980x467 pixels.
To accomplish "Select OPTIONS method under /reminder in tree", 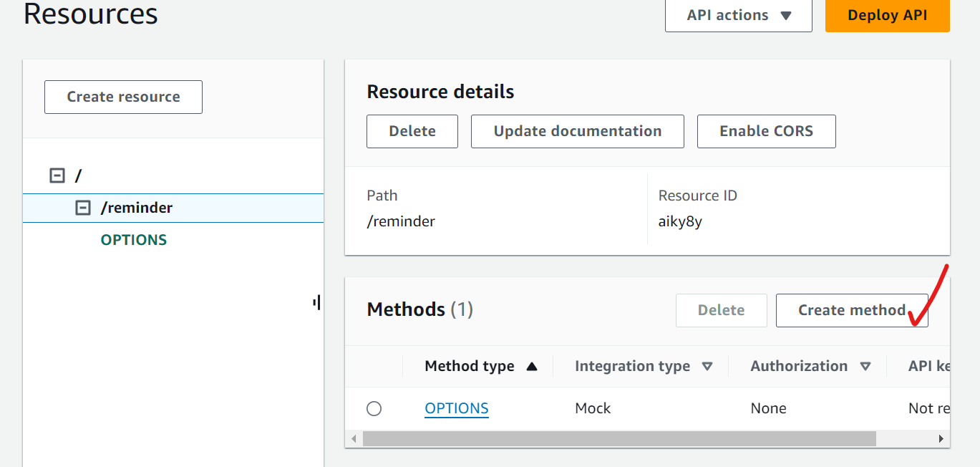I will (134, 240).
